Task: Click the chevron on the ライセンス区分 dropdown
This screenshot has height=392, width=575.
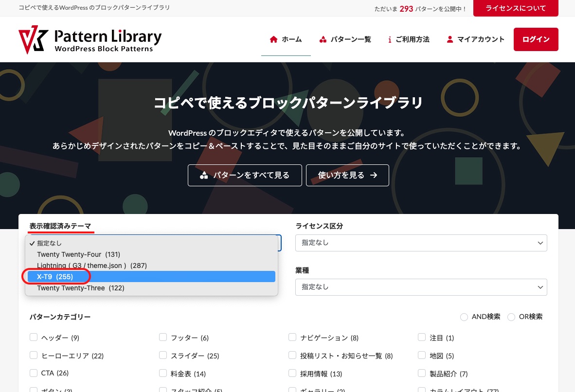Action: 540,243
